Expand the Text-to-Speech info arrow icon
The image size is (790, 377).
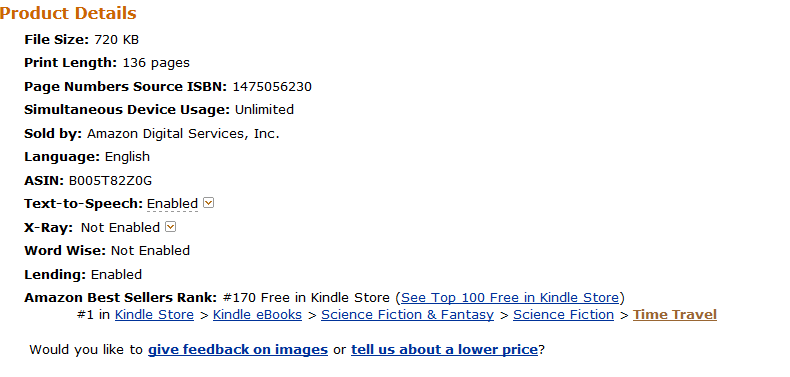pos(209,203)
